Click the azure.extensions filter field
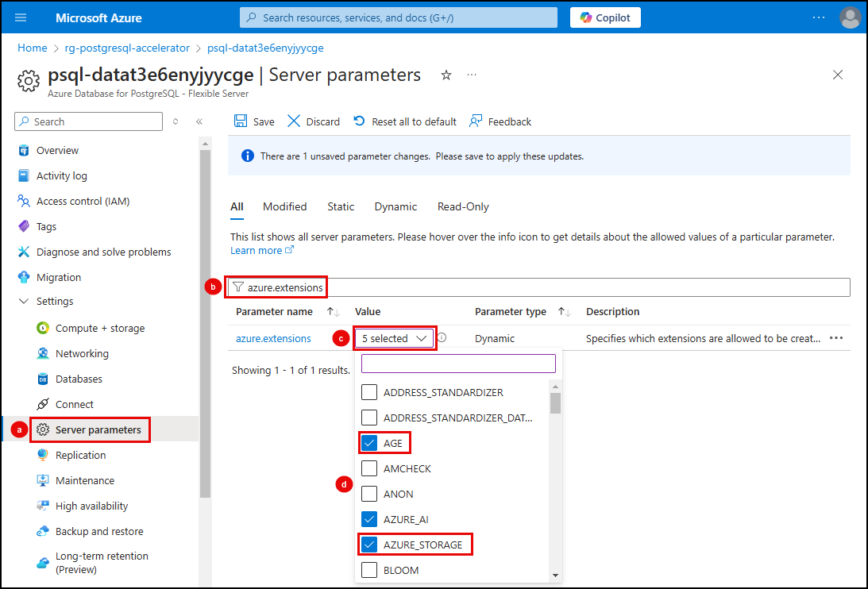The width and height of the screenshot is (868, 589). [539, 287]
